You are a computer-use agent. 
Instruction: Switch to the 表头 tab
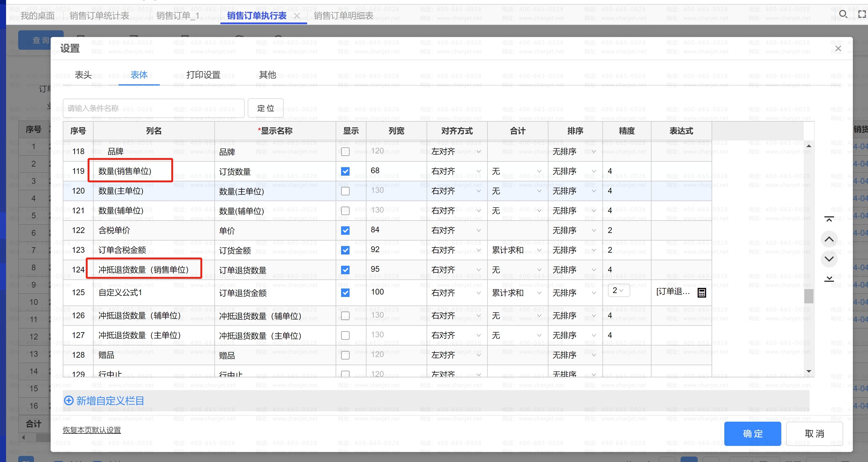click(83, 75)
